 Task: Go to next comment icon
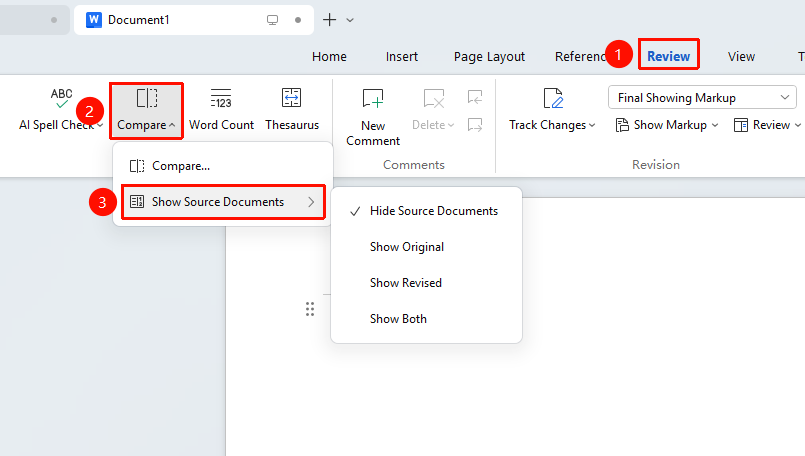475,125
